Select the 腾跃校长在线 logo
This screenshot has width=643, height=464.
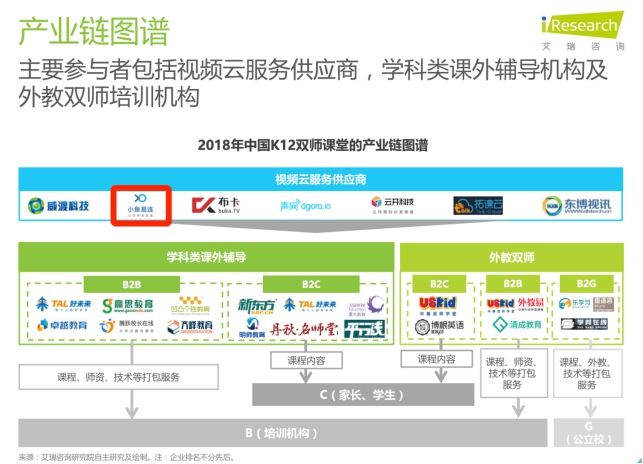click(127, 326)
